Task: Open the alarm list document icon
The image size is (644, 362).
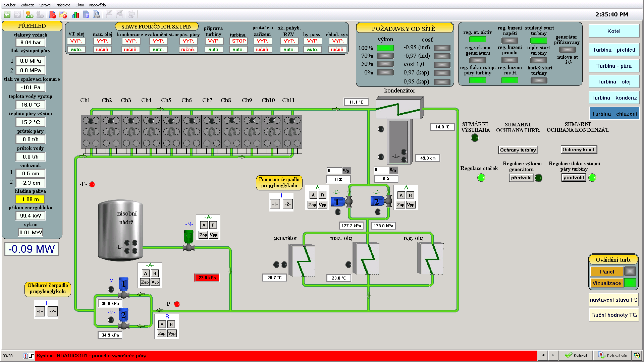Action: (52, 14)
